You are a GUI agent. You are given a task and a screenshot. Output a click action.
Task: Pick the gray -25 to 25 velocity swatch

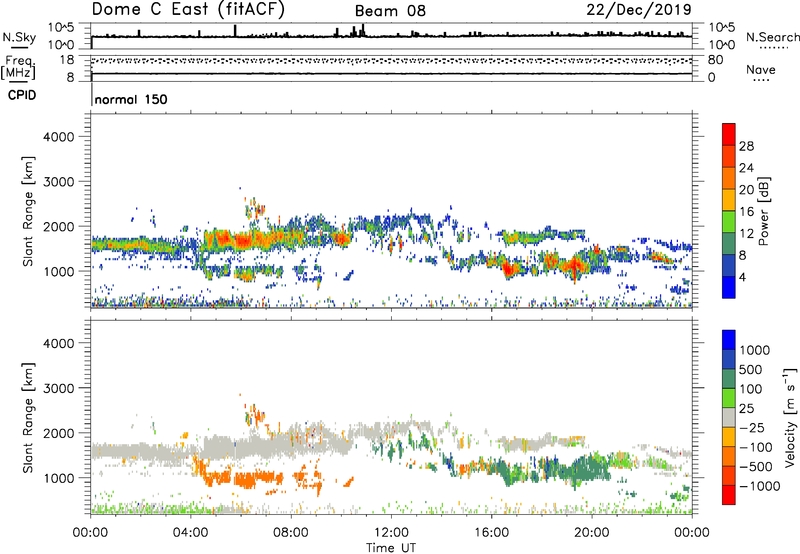729,417
